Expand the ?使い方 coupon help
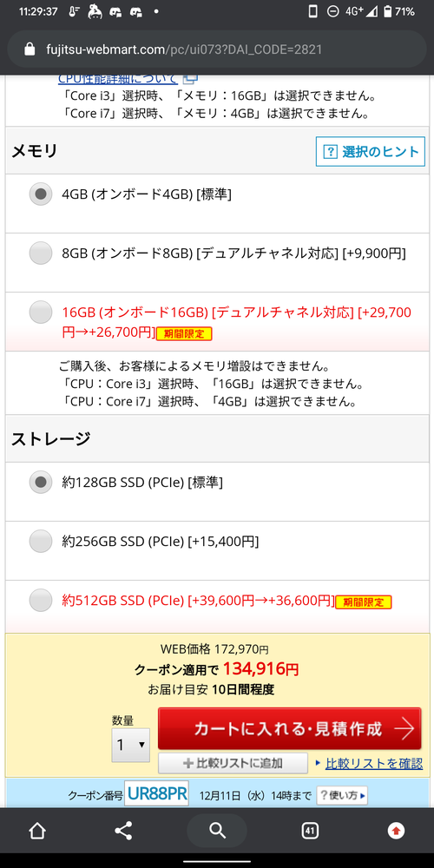 [341, 796]
